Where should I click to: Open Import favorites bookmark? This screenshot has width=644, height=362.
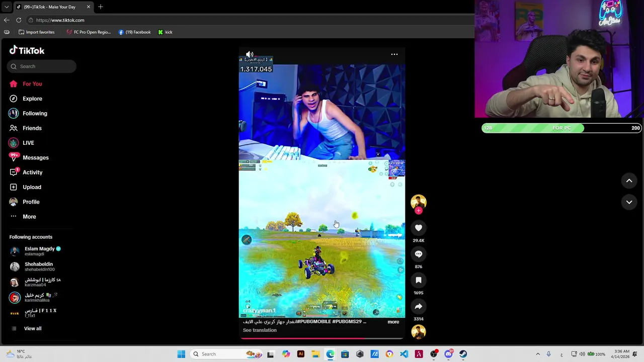click(36, 32)
